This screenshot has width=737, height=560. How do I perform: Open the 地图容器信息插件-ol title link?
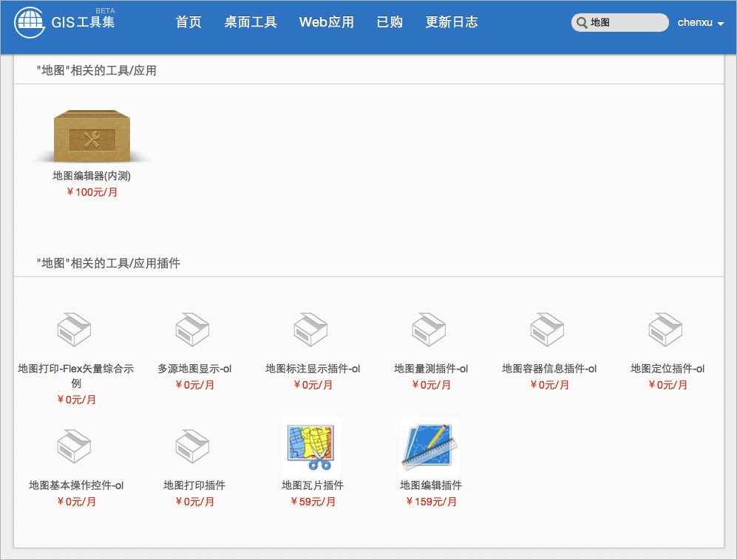(x=549, y=369)
